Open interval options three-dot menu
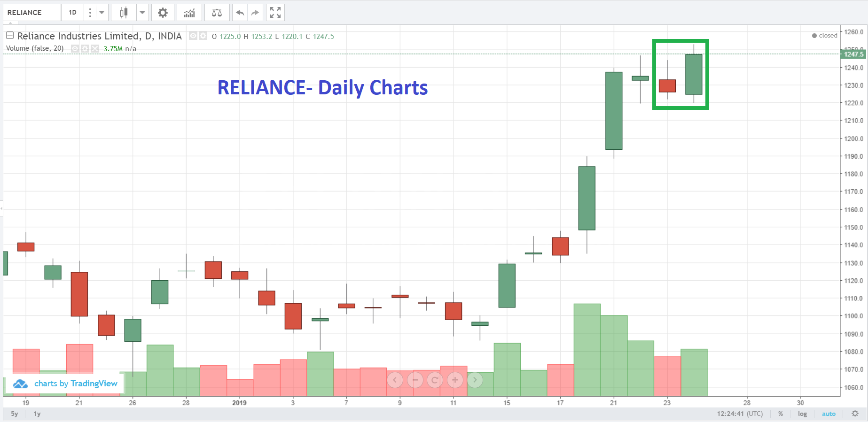Viewport: 868px width, 422px height. pos(90,13)
